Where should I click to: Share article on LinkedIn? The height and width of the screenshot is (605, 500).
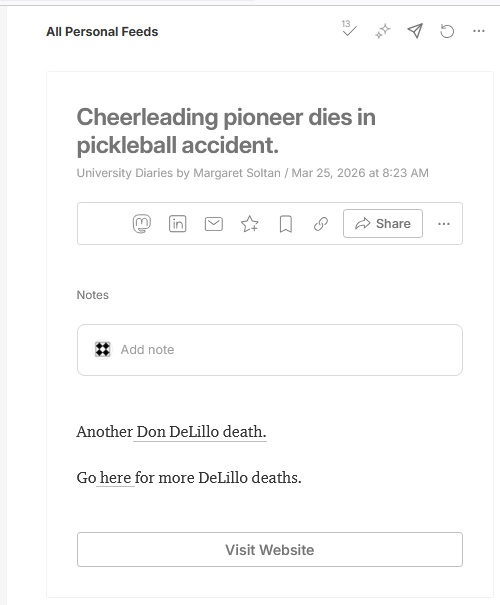click(x=177, y=224)
